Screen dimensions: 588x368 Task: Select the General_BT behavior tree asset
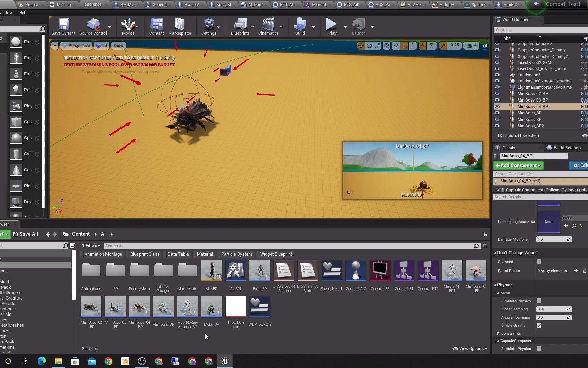tap(404, 271)
